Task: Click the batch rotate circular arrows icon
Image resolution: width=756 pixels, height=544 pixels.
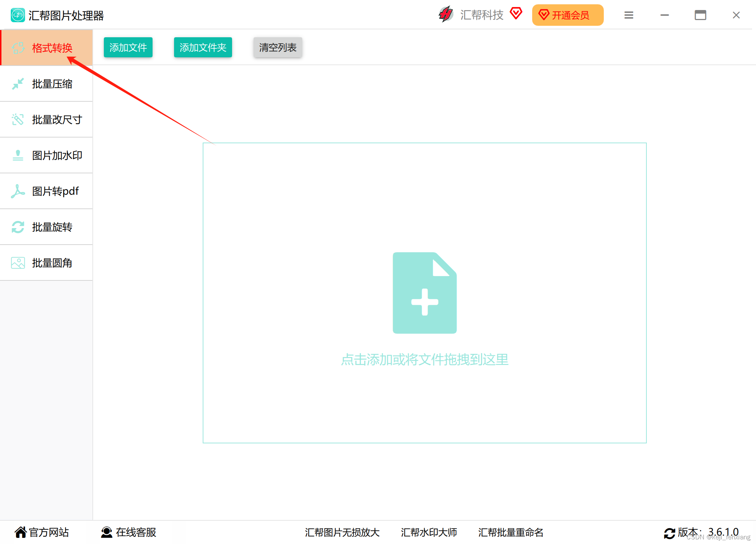Action: [x=18, y=227]
